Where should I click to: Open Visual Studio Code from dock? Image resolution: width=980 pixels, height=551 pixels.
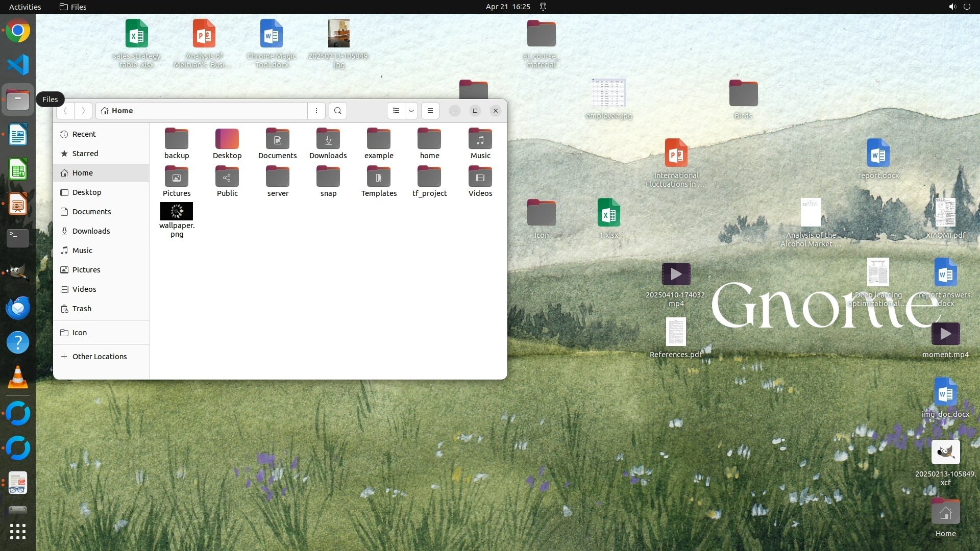(x=18, y=65)
